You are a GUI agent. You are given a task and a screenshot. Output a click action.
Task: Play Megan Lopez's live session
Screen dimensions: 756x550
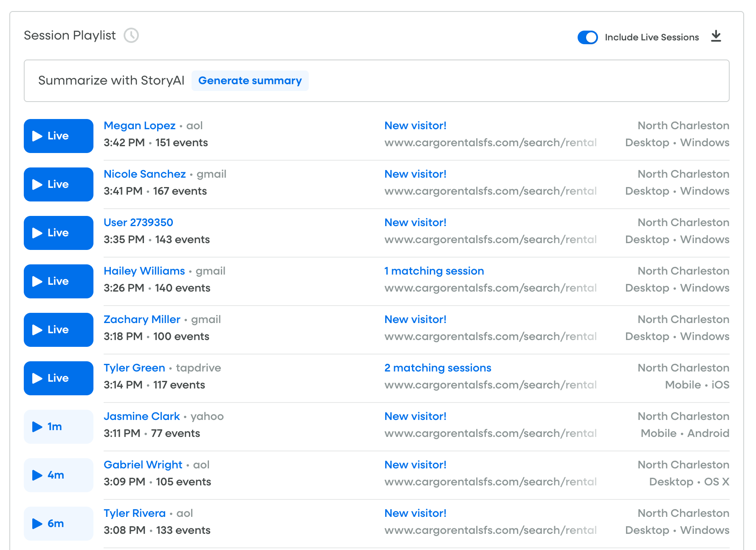click(59, 136)
